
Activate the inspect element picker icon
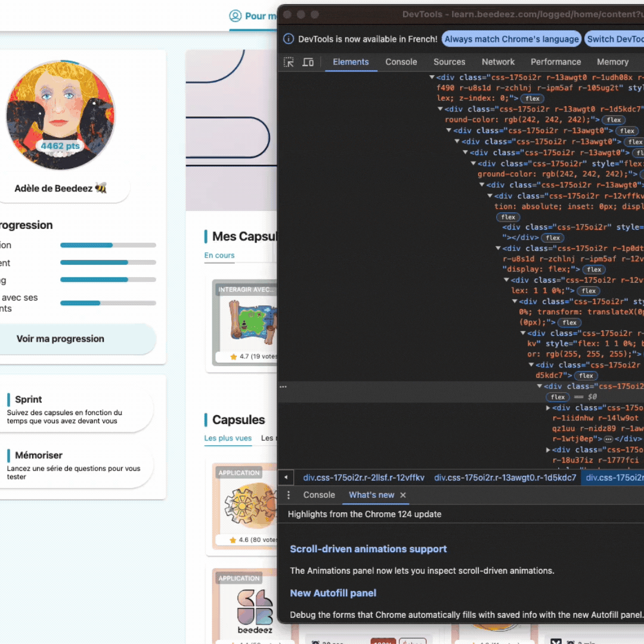pos(289,62)
